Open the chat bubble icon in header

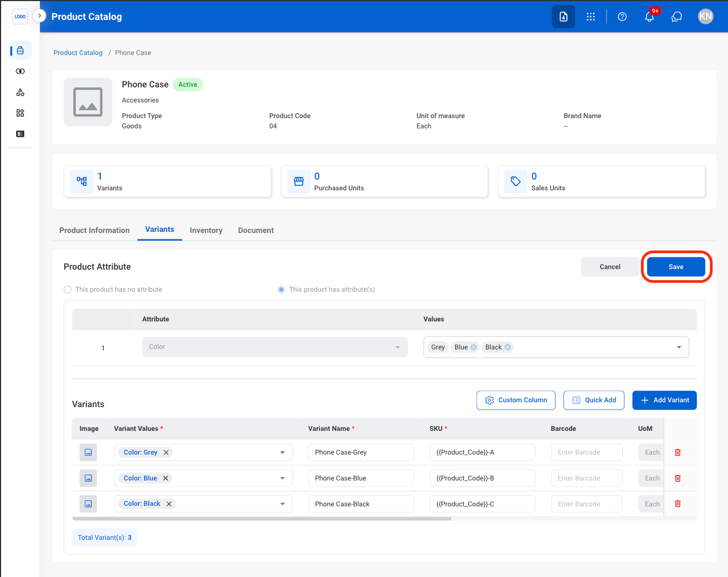tap(677, 17)
